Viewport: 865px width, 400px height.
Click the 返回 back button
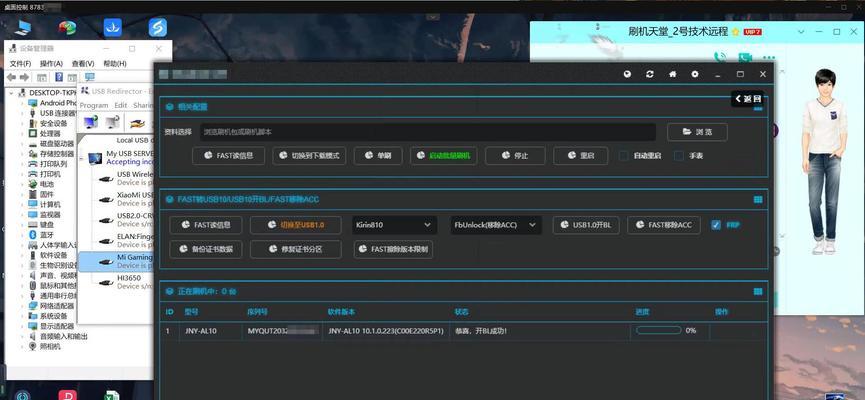pyautogui.click(x=747, y=99)
